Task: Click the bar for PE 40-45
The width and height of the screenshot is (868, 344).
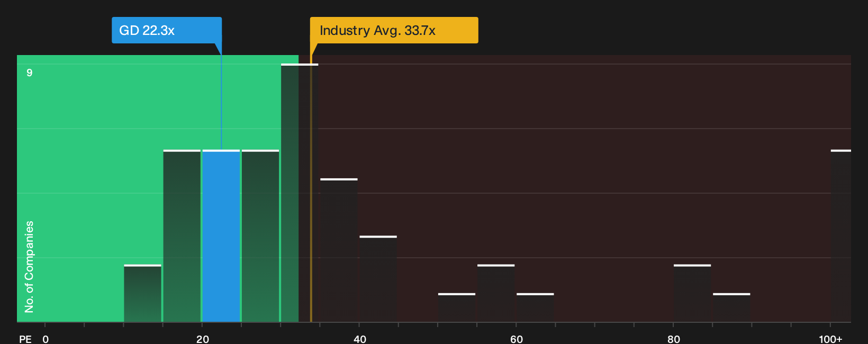Action: [378, 279]
